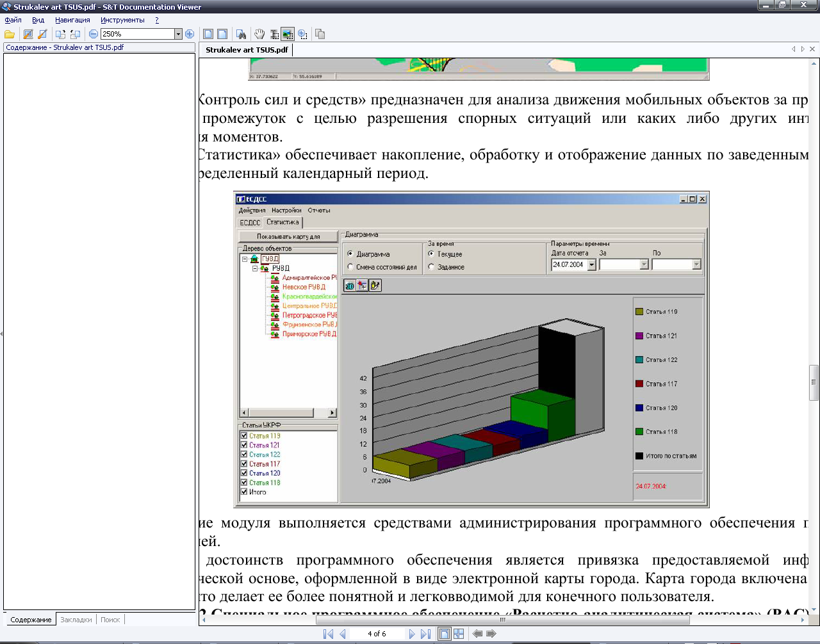Image resolution: width=820 pixels, height=644 pixels.
Task: Open the Инструменты menu
Action: click(122, 20)
